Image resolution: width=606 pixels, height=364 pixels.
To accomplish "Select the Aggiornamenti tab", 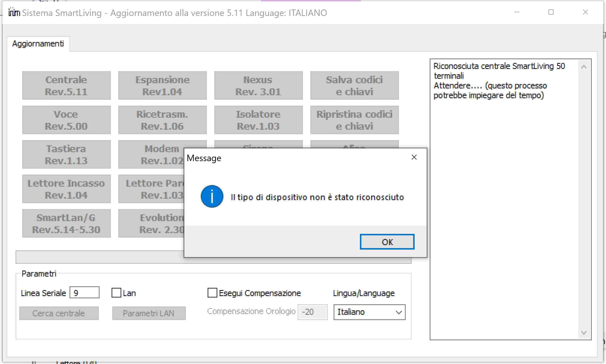I will (x=38, y=44).
